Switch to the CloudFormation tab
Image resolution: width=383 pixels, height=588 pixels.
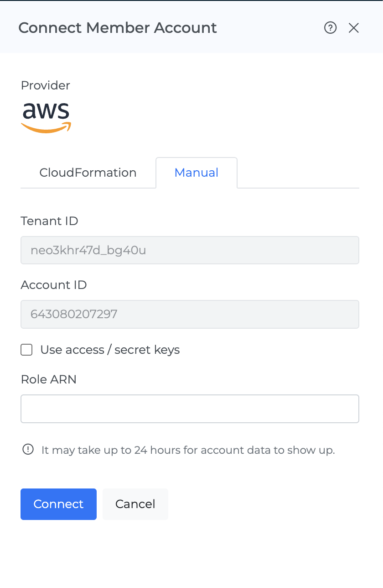[88, 173]
